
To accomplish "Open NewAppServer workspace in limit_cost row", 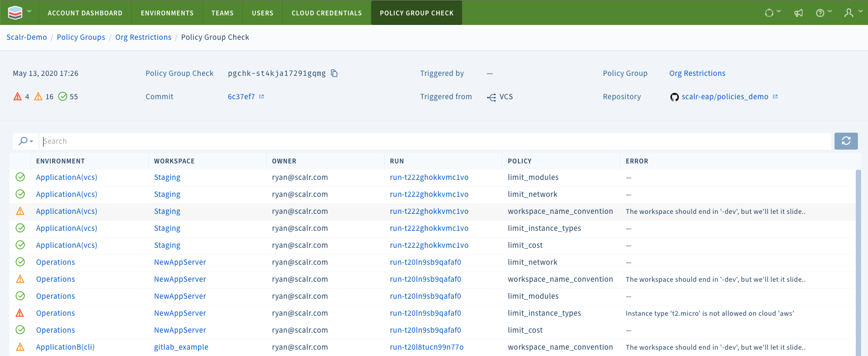I will 180,330.
